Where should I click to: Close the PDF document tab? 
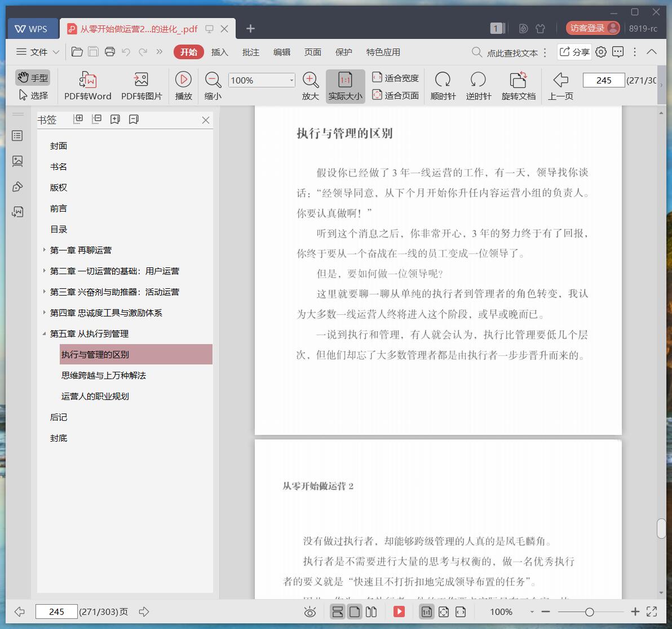(224, 29)
